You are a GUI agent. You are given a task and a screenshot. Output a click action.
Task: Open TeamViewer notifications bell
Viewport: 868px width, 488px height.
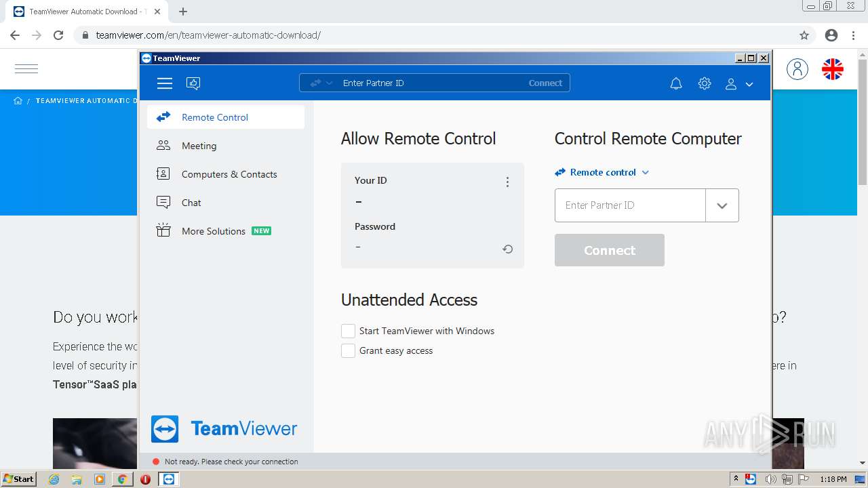click(x=676, y=83)
